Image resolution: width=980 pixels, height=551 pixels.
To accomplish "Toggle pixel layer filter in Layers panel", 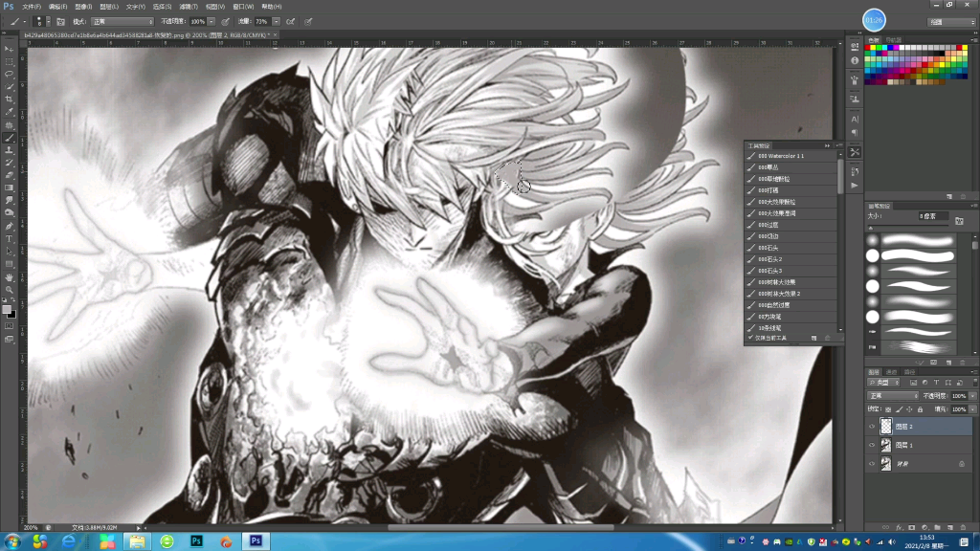I will point(913,383).
